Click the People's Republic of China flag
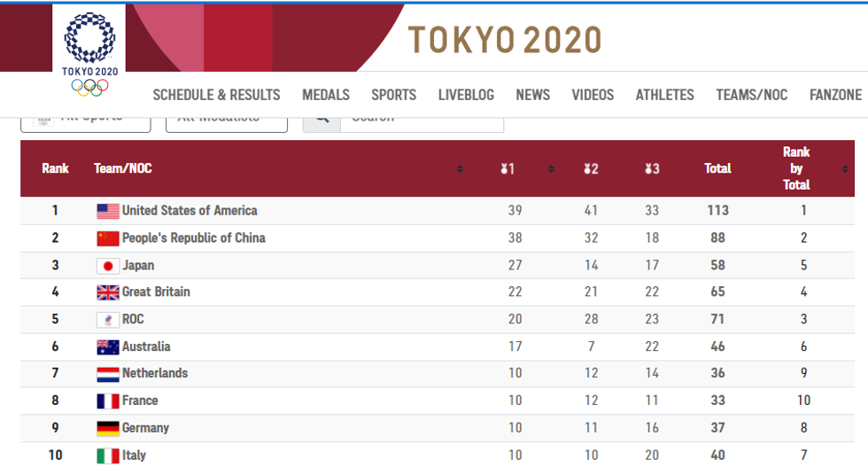The width and height of the screenshot is (868, 467). pyautogui.click(x=107, y=238)
